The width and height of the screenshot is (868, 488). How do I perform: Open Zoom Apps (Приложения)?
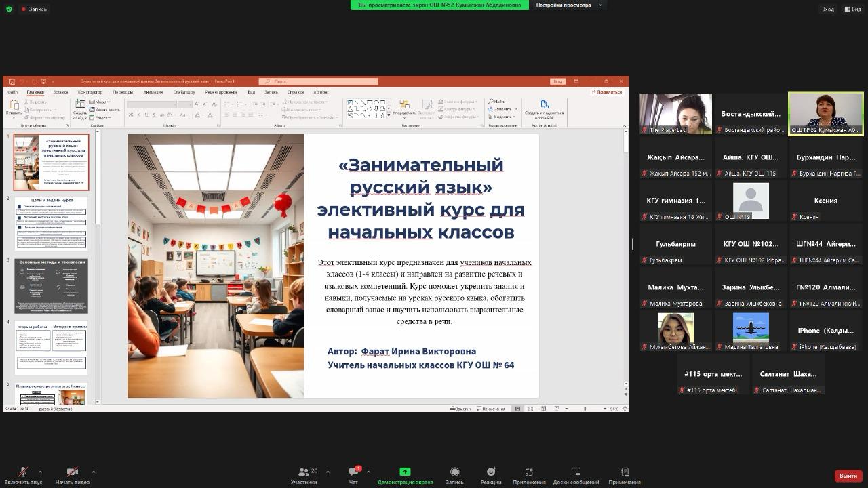point(529,476)
